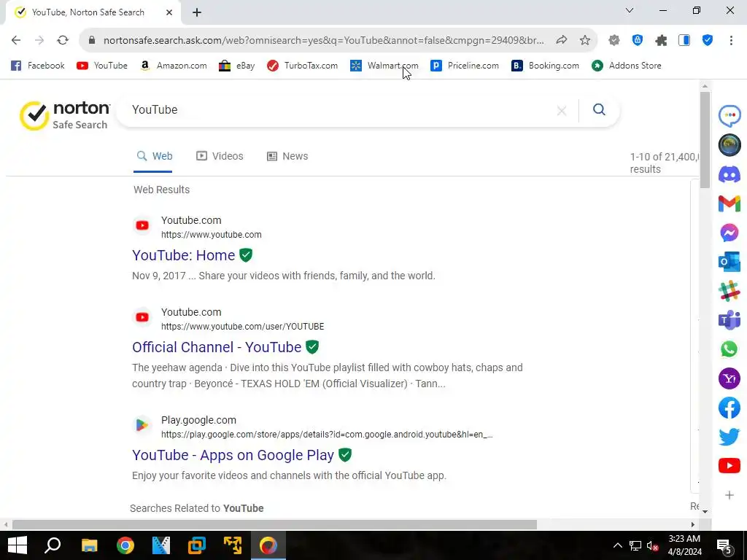
Task: Open the Addons Store bookmark
Action: 626,66
